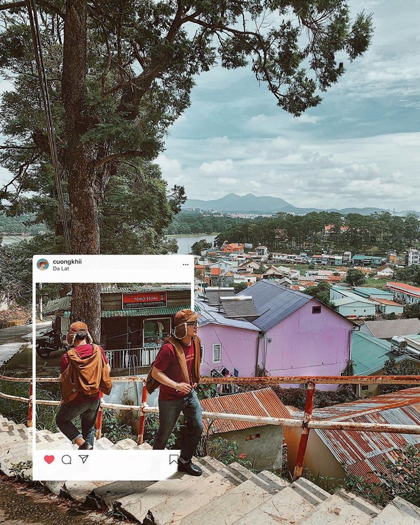Save the post with the bookmark icon

pos(173,459)
